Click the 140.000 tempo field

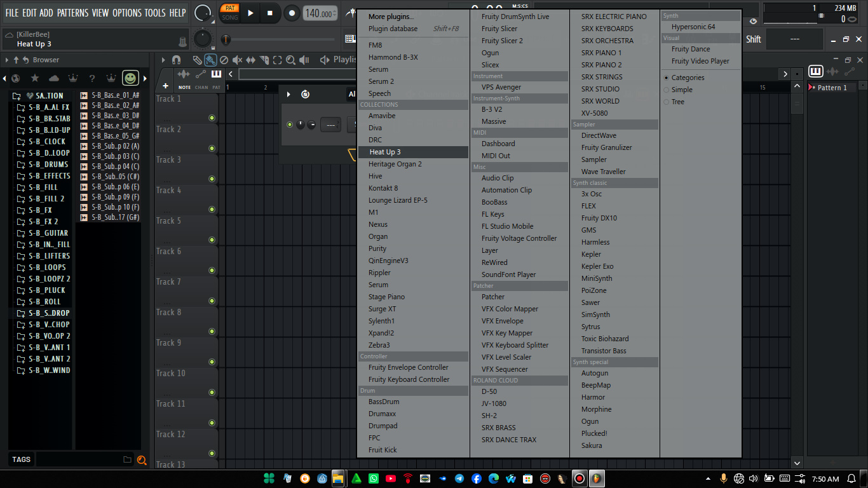(320, 13)
